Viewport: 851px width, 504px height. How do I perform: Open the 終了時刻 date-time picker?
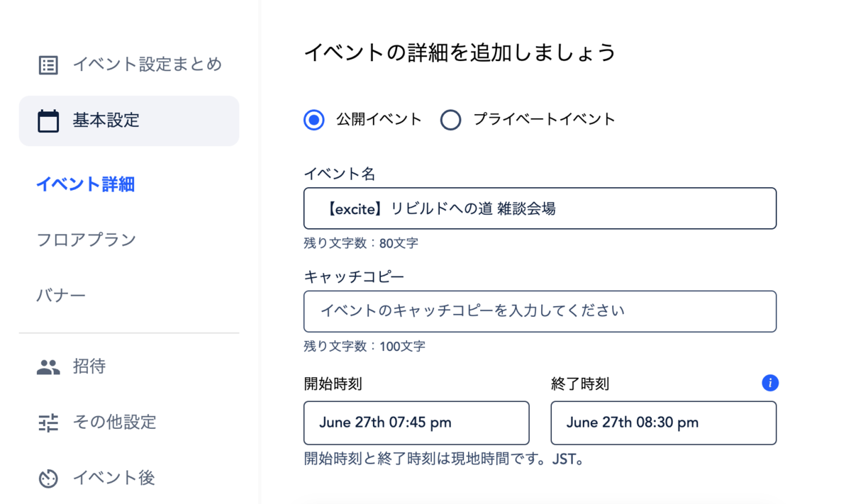click(663, 423)
